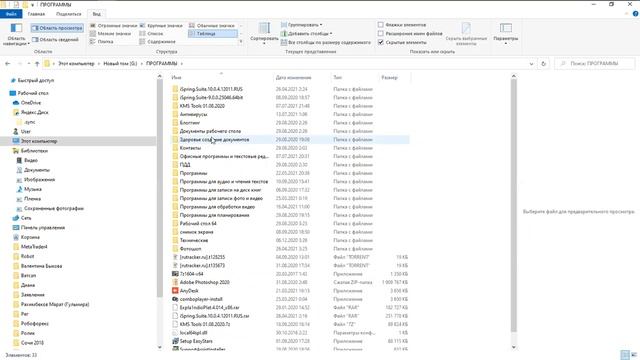Image resolution: width=640 pixels, height=360 pixels.
Task: Select the comboplayer-install file icon
Action: (x=175, y=299)
